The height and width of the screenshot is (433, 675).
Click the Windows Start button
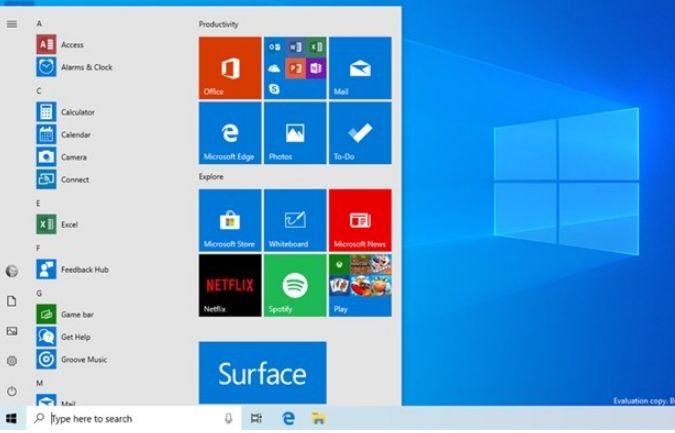12,418
